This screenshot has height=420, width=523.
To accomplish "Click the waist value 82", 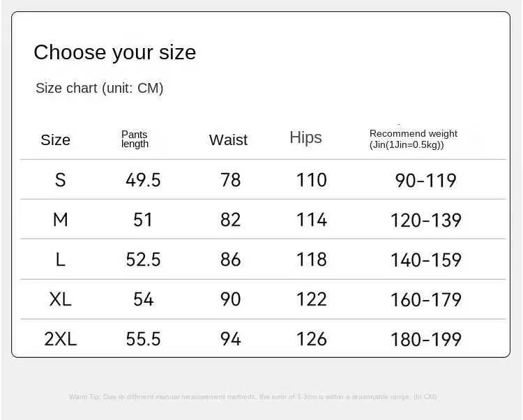I will (230, 220).
